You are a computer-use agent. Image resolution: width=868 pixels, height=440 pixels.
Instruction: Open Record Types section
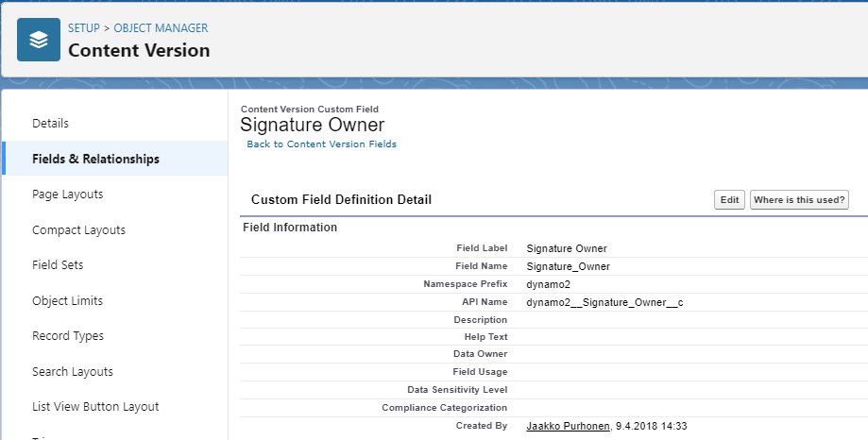68,336
